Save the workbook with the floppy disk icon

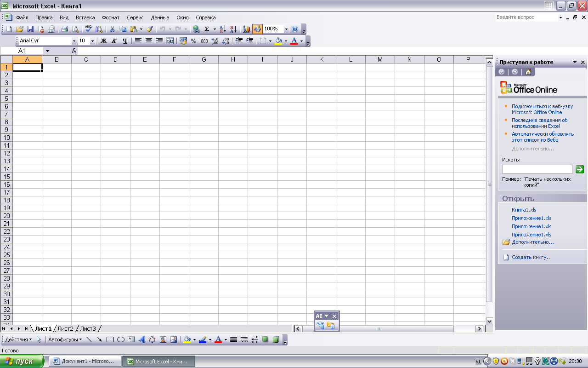point(30,29)
